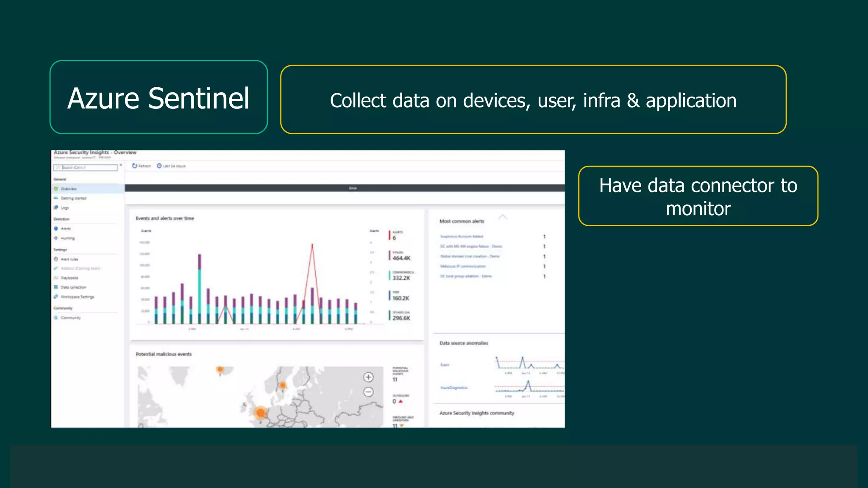
Task: Click the Azure Sentinel title box
Action: click(x=159, y=97)
